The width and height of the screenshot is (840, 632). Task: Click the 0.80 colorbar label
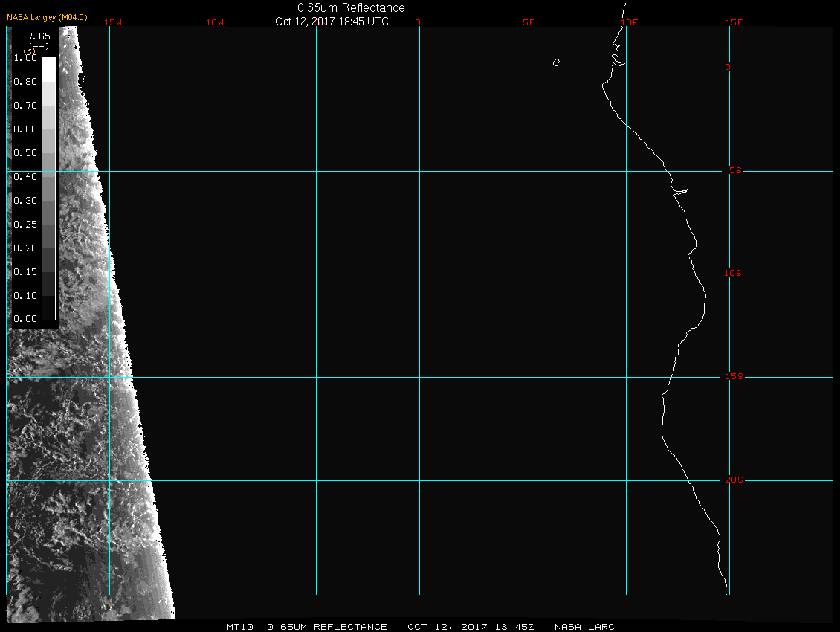[x=25, y=82]
